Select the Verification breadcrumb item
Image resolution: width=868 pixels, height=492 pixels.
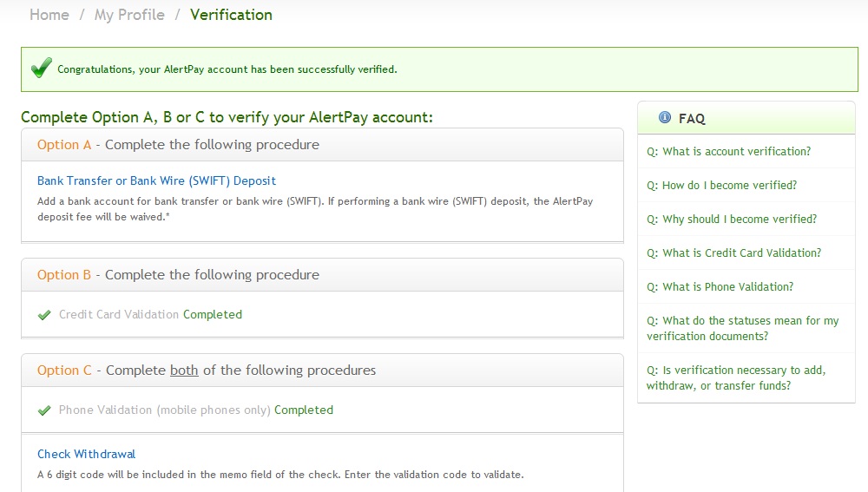pos(231,15)
